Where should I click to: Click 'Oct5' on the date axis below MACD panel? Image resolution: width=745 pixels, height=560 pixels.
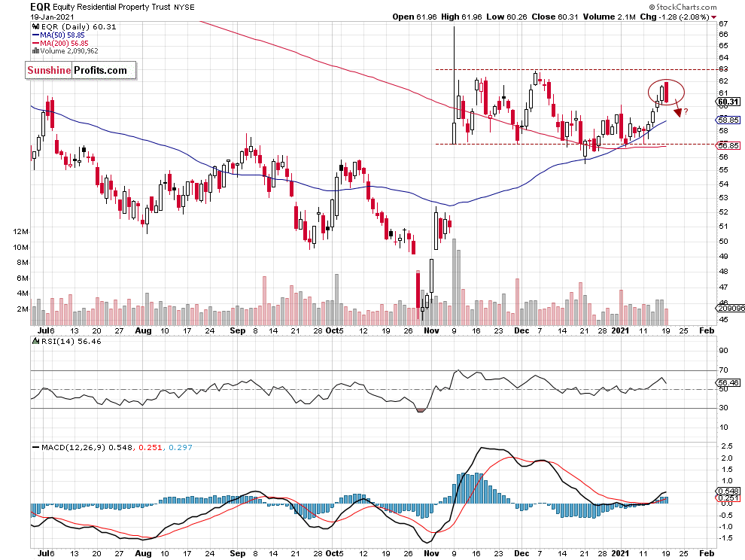click(x=334, y=553)
